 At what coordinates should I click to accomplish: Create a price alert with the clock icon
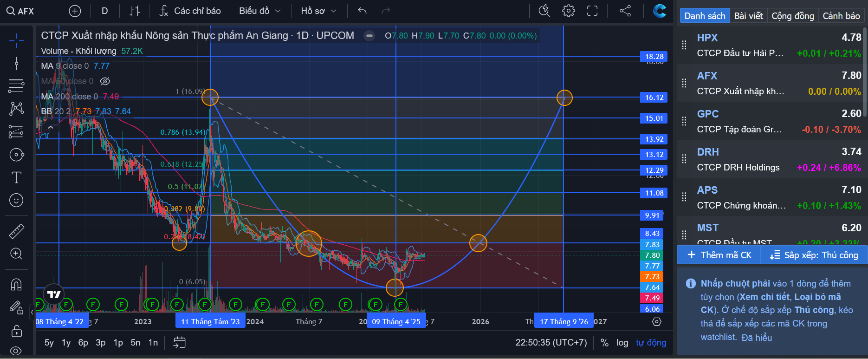coord(544,11)
